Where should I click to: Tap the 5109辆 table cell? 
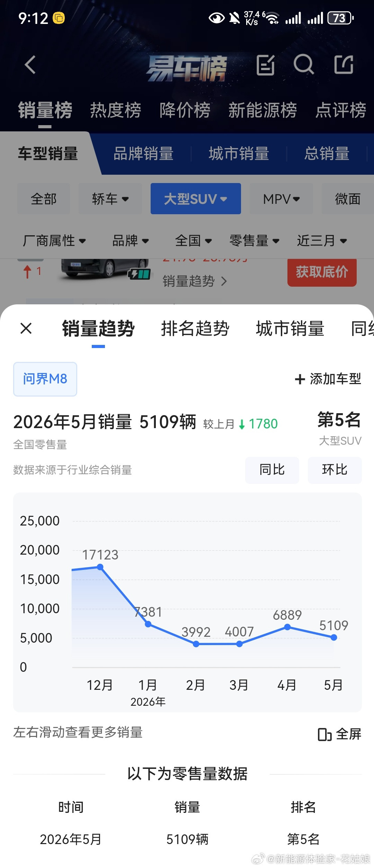click(x=187, y=839)
